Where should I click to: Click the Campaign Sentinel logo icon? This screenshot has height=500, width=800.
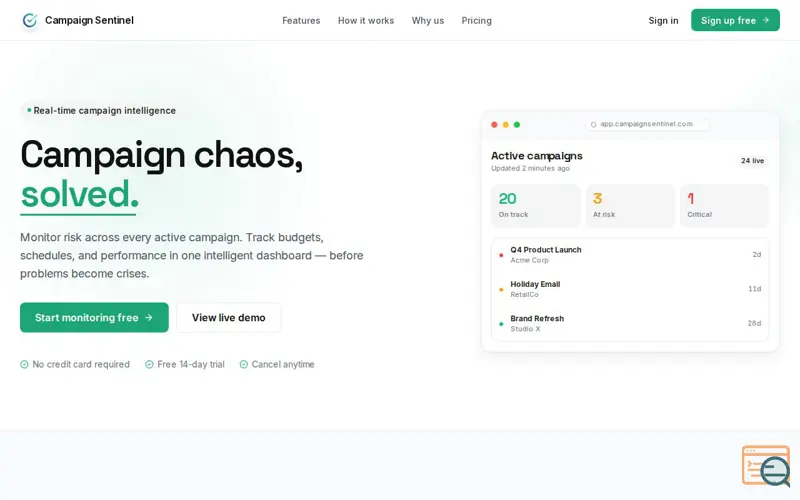(30, 20)
